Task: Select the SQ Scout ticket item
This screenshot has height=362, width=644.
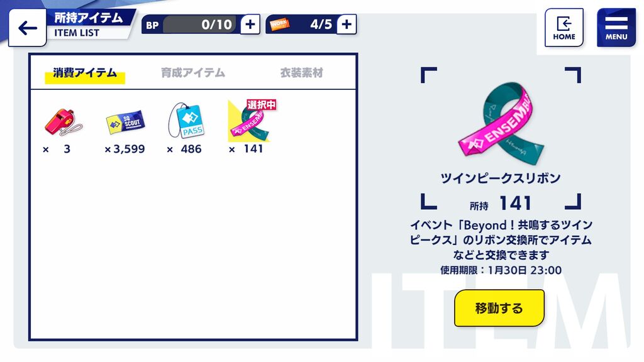Action: (125, 122)
